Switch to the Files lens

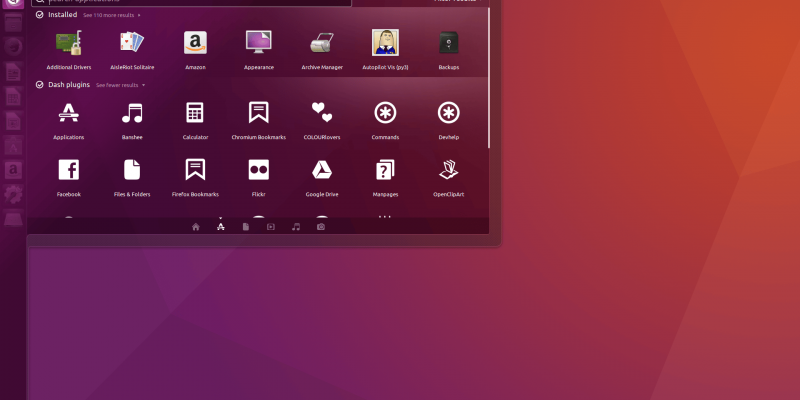point(246,227)
